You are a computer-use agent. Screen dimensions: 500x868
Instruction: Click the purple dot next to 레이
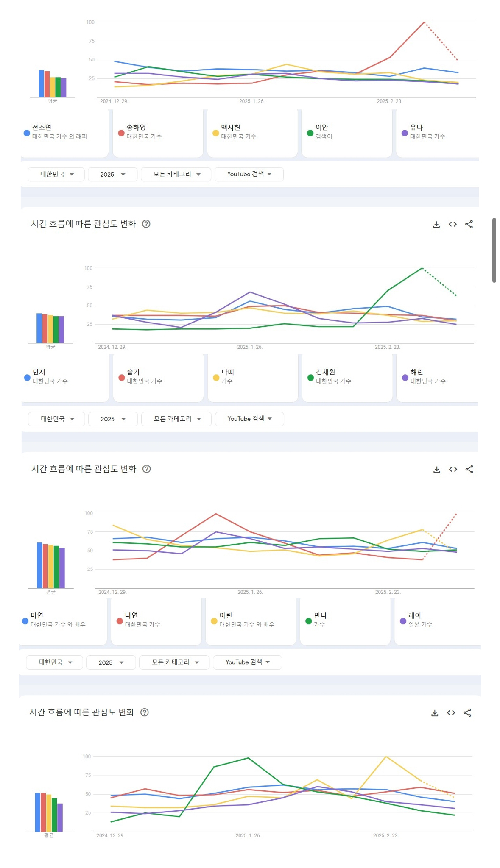[x=403, y=621]
